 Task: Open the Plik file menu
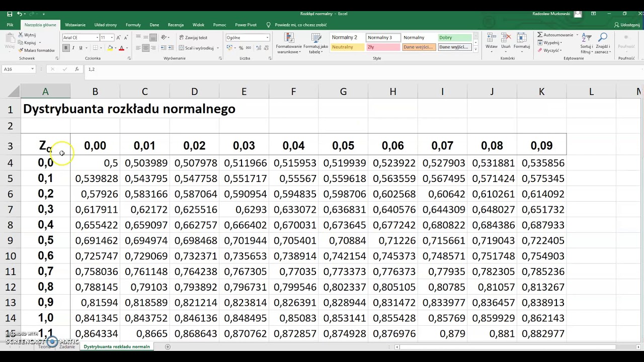point(10,25)
